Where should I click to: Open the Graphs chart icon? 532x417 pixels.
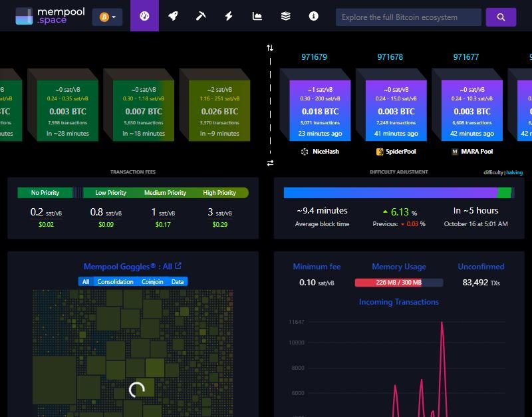pyautogui.click(x=257, y=16)
